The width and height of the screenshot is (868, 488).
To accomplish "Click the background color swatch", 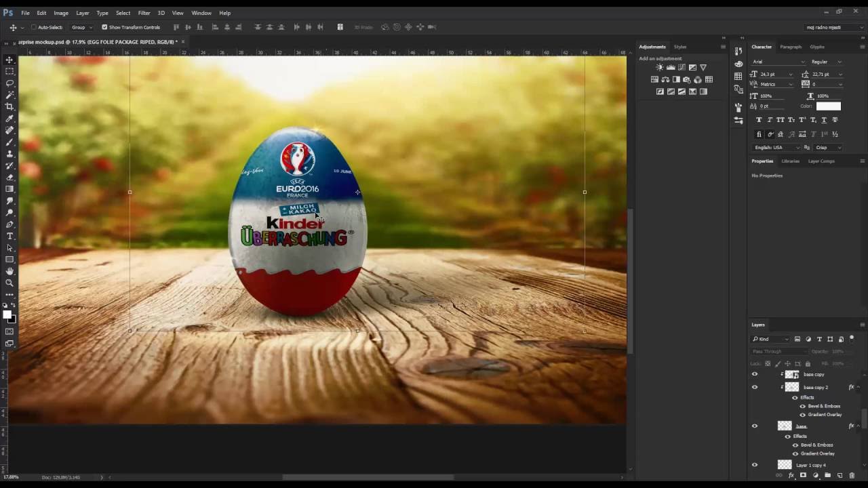I will point(12,320).
